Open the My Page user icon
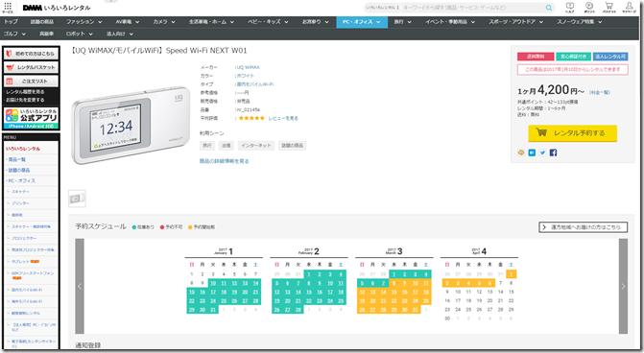 (629, 7)
